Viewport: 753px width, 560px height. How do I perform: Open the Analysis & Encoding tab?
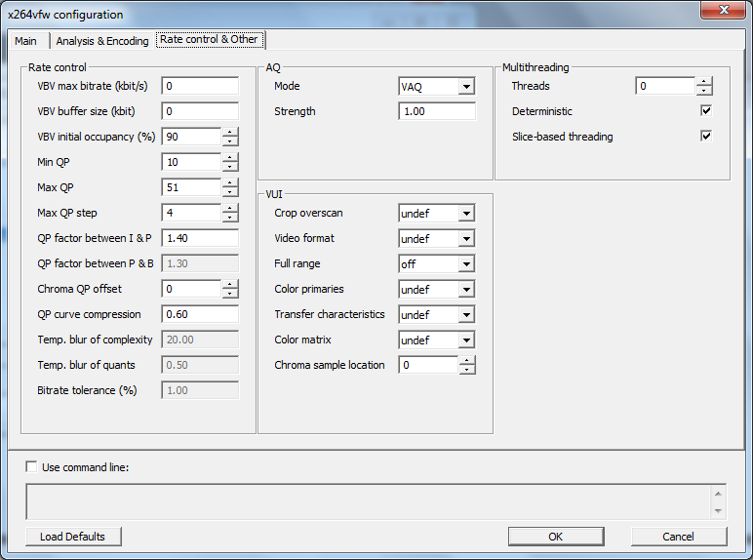pos(102,41)
